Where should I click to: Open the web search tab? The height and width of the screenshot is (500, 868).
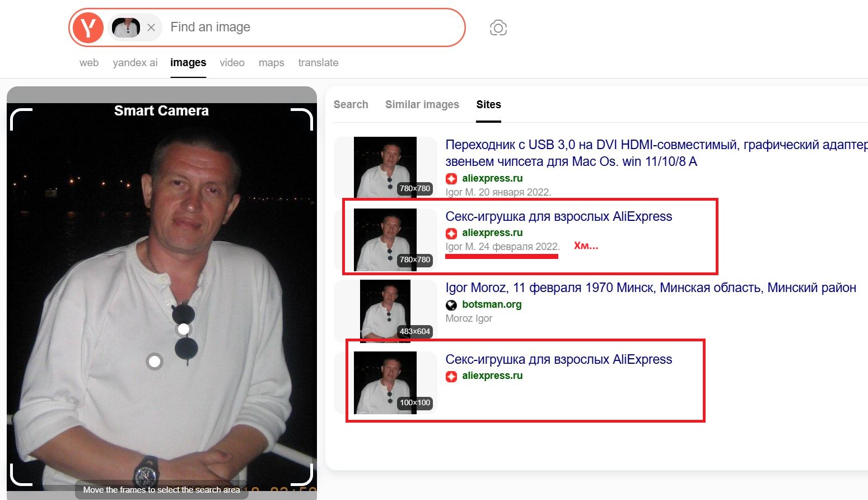point(89,63)
